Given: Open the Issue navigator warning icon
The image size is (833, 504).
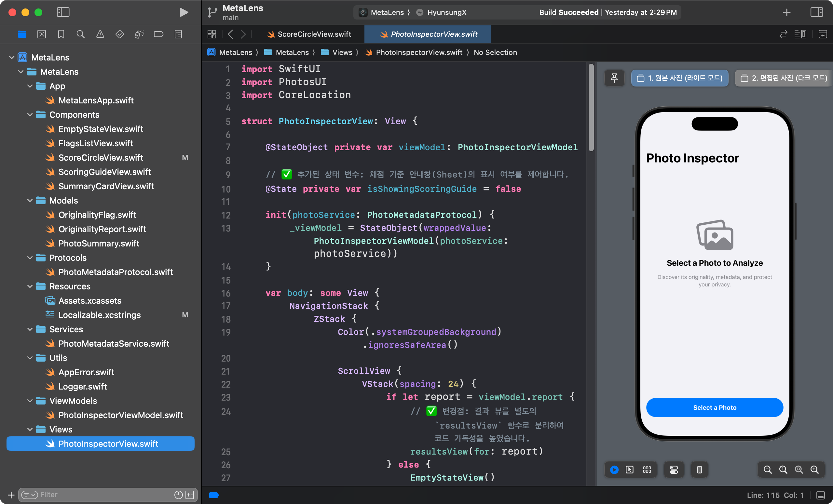Looking at the screenshot, I should (100, 34).
